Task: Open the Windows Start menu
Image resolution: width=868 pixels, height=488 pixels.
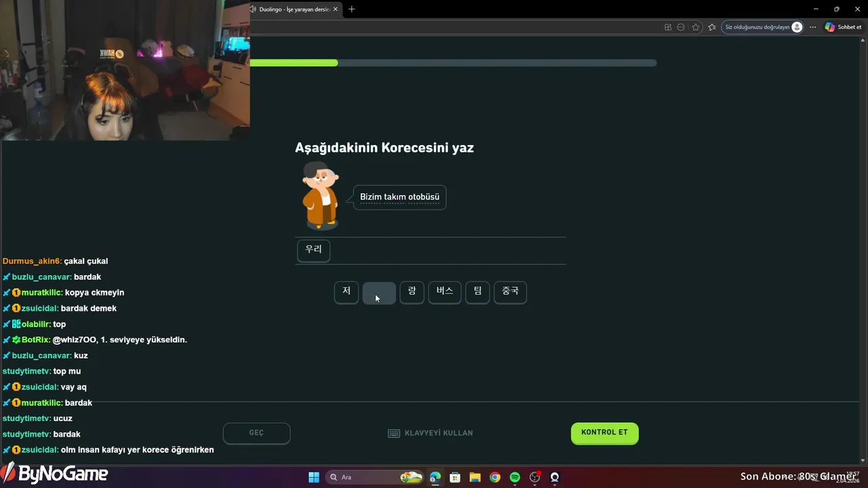Action: tap(314, 477)
